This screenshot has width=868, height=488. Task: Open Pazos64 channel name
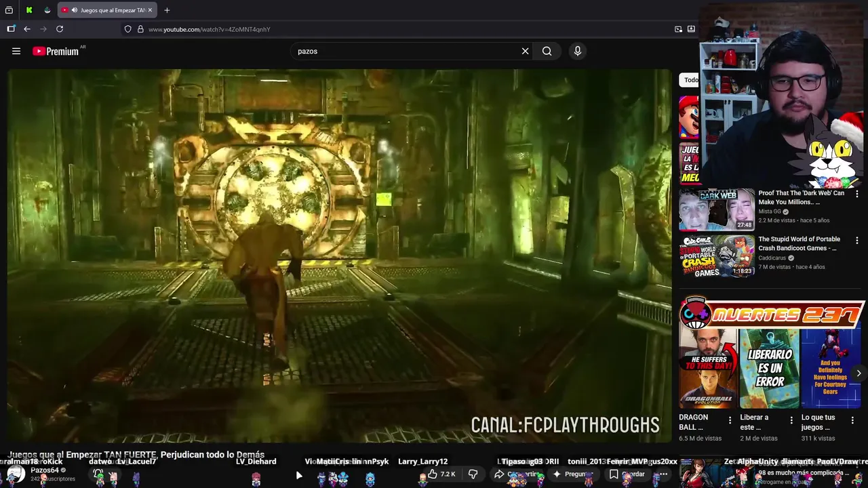pyautogui.click(x=45, y=470)
